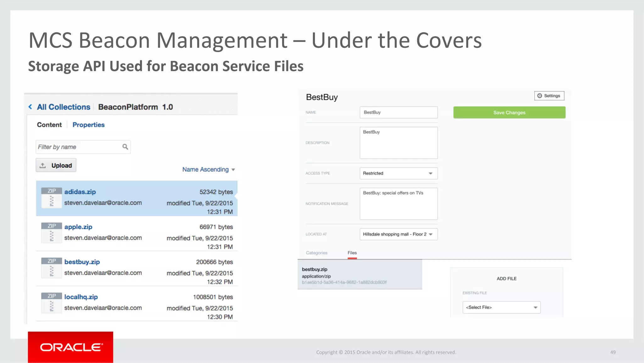
Task: Click the Upload button
Action: coord(56,165)
